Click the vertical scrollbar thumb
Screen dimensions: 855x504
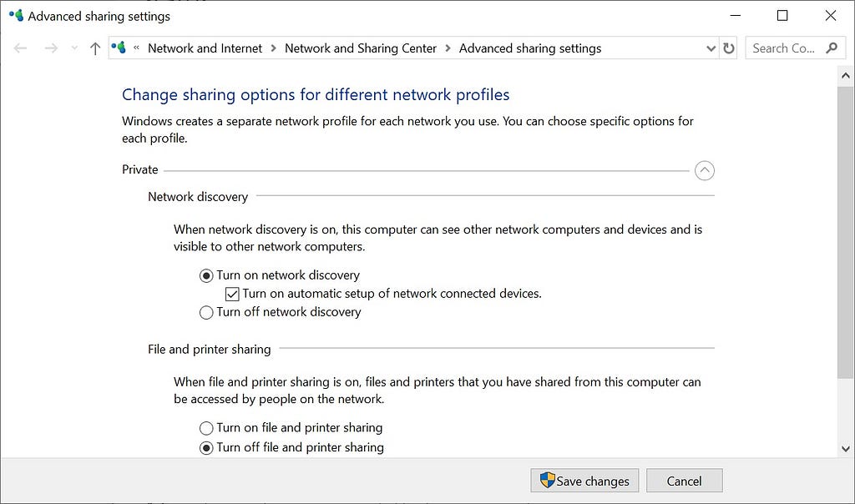(x=846, y=232)
